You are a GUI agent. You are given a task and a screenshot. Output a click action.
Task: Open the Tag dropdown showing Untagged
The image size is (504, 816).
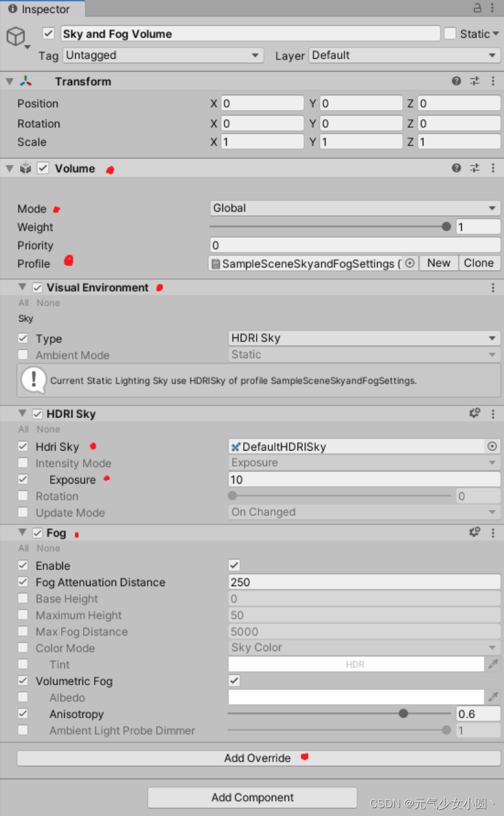pyautogui.click(x=163, y=55)
